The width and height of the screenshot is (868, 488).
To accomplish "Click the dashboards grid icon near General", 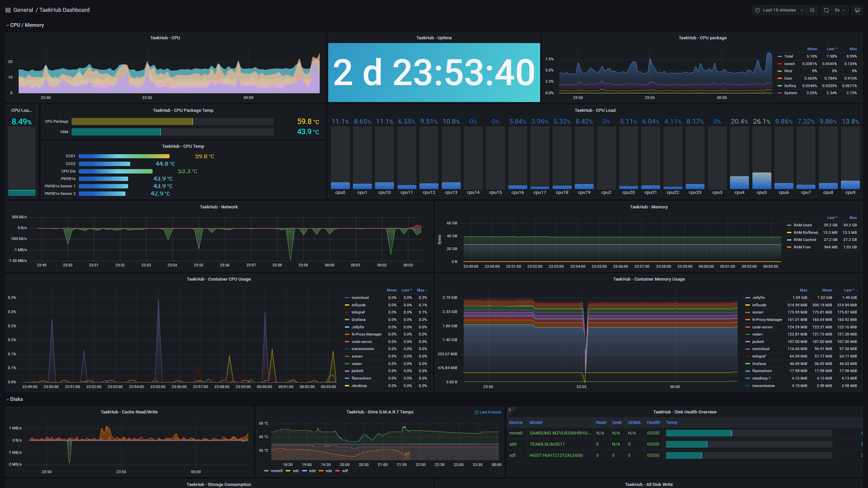I will pos(8,10).
